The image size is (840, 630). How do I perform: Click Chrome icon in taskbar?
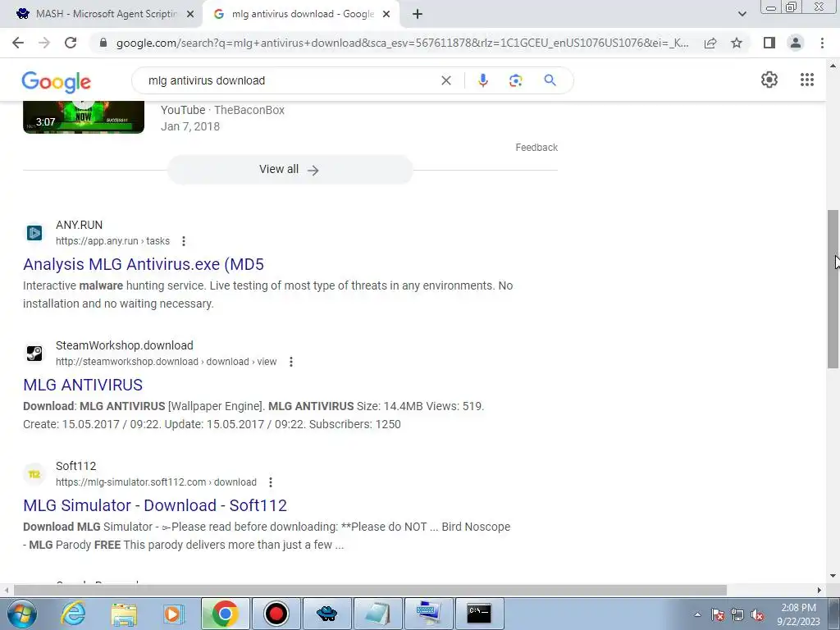[x=225, y=614]
